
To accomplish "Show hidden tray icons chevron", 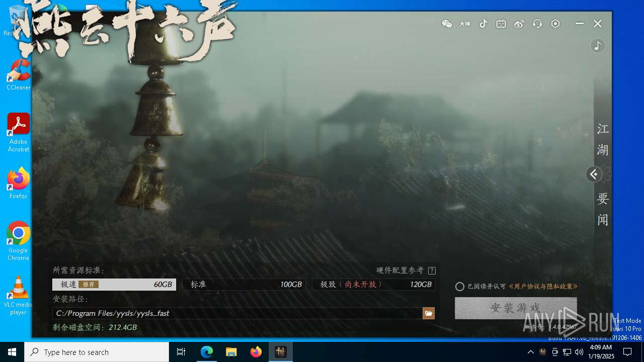I will tap(530, 352).
